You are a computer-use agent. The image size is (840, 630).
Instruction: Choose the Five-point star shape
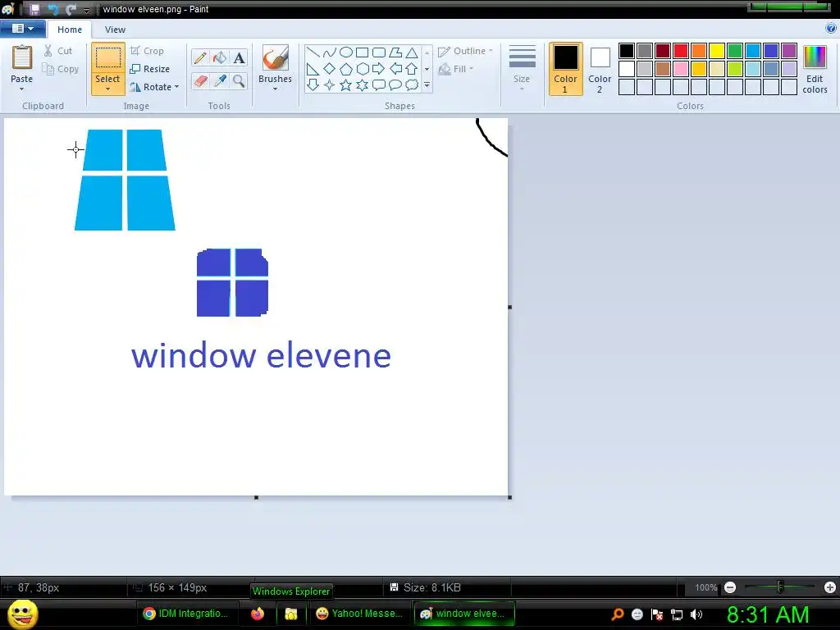(346, 84)
